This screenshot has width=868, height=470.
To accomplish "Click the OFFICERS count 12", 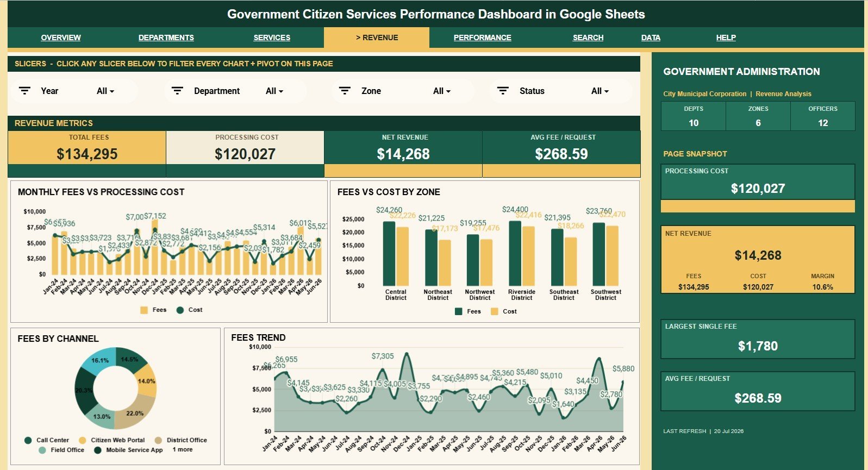I will [x=823, y=123].
